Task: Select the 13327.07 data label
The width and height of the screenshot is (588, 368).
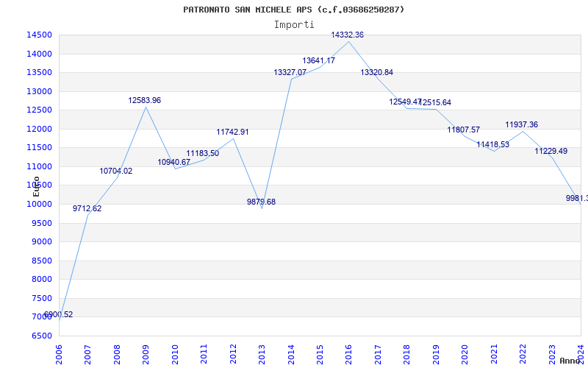Action: [x=290, y=72]
